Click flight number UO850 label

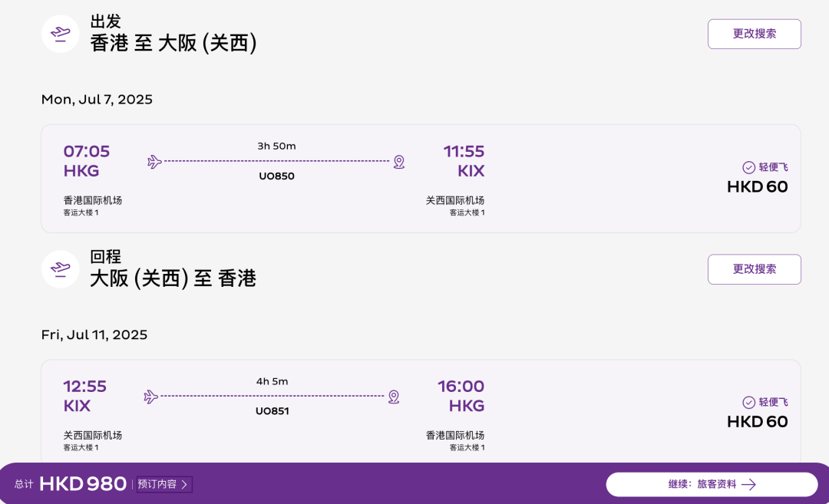276,176
